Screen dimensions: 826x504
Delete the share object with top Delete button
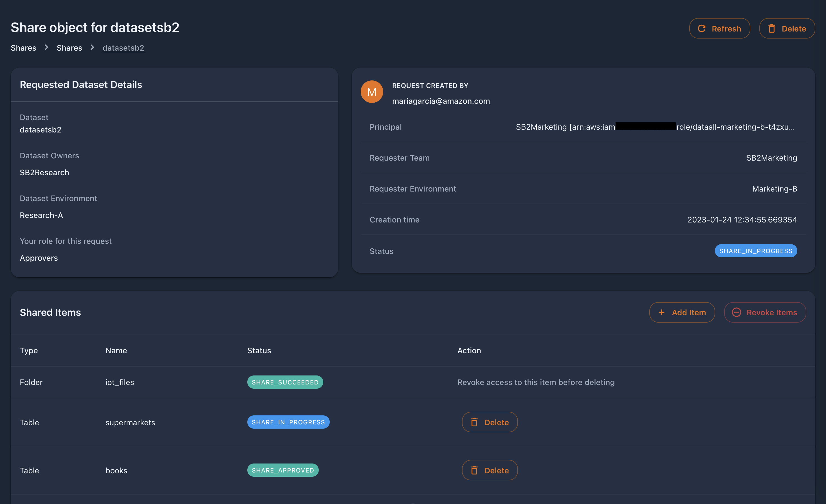[787, 28]
